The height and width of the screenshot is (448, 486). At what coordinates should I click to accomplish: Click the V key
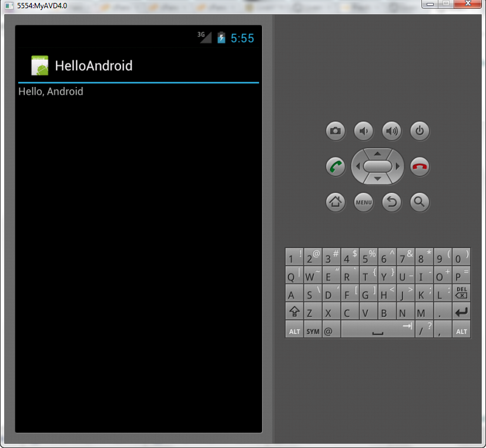click(368, 311)
